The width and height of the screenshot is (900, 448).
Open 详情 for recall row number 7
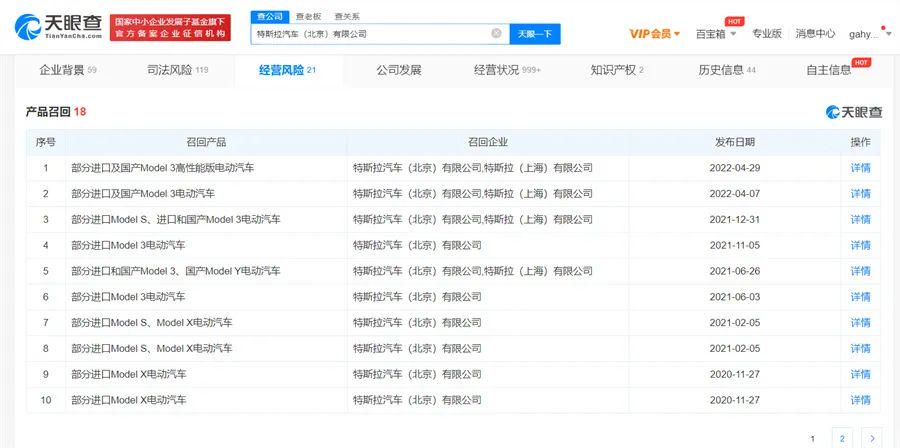[860, 323]
